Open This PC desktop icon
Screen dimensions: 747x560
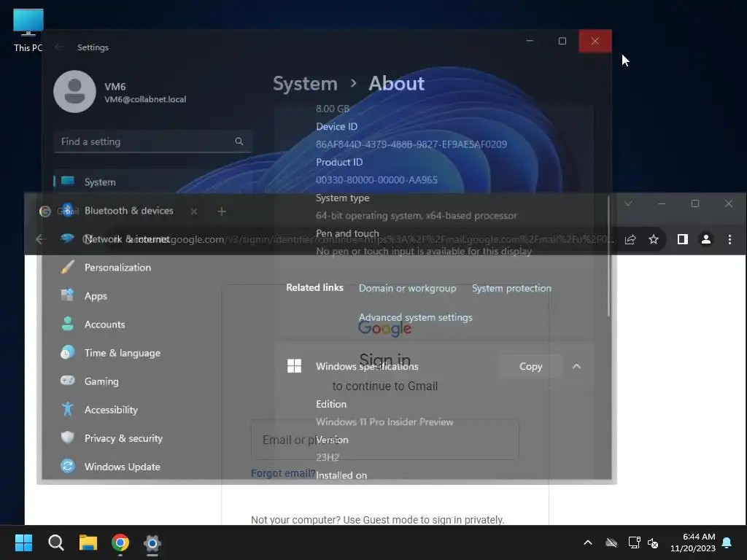pyautogui.click(x=28, y=30)
